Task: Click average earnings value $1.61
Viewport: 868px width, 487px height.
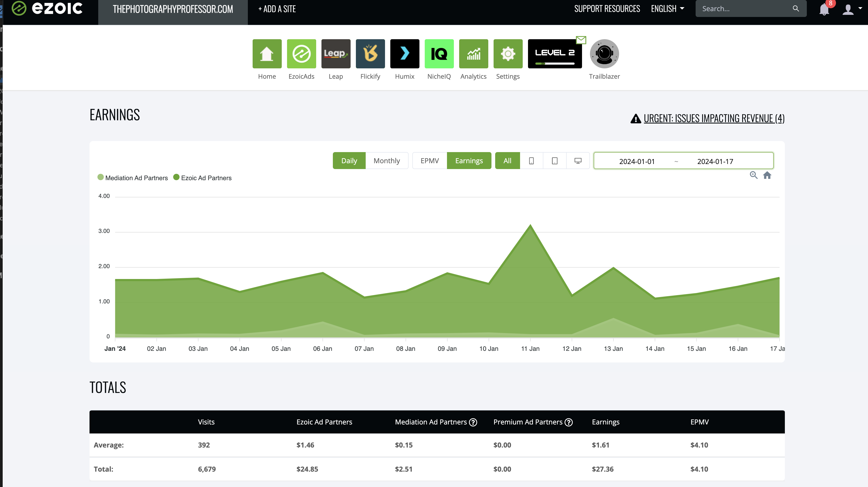Action: point(601,445)
